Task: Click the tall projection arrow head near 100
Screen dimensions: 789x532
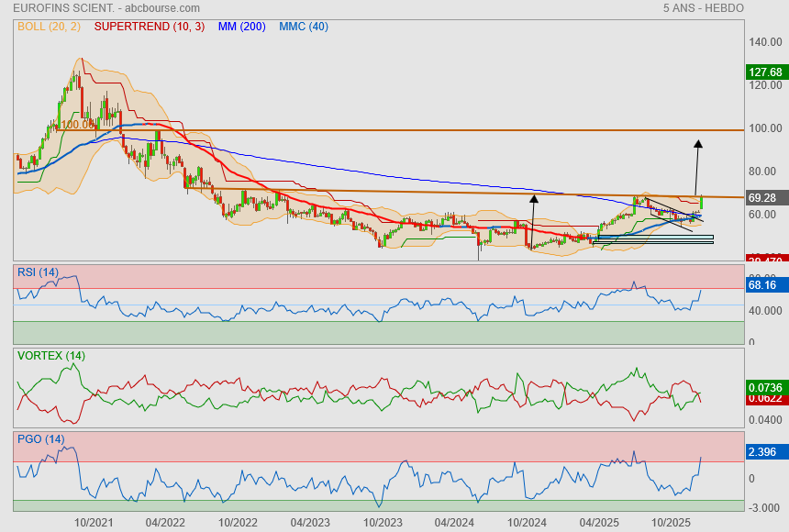Action: (697, 144)
